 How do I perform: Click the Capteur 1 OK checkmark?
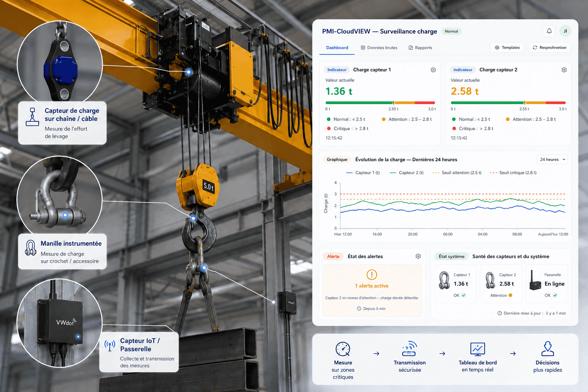tap(464, 295)
